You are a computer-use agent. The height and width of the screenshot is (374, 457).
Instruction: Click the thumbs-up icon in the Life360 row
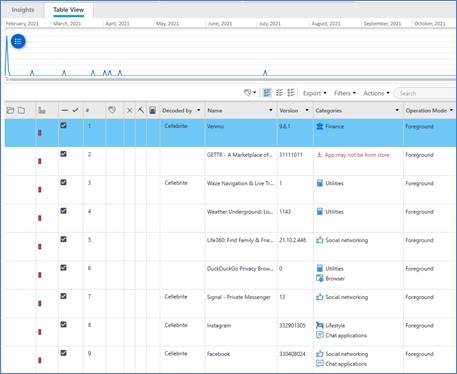click(320, 240)
